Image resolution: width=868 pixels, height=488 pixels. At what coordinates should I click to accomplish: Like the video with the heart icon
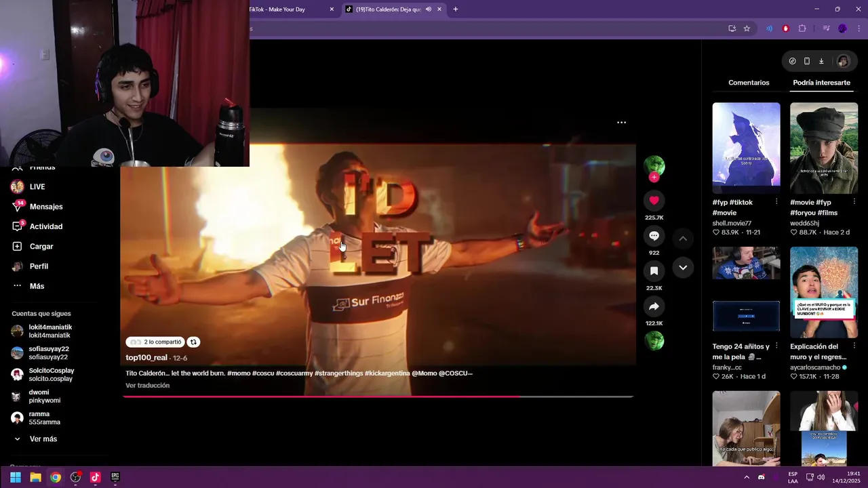[654, 201]
